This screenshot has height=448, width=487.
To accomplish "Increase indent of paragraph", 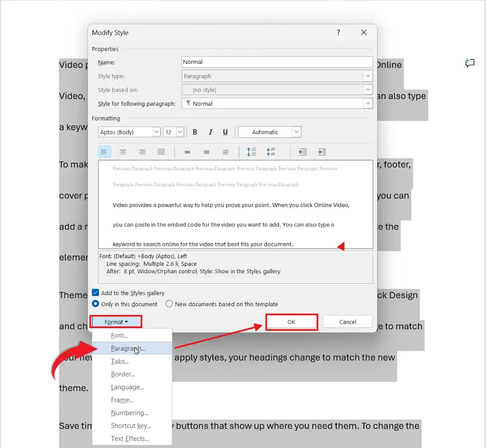I will 322,152.
